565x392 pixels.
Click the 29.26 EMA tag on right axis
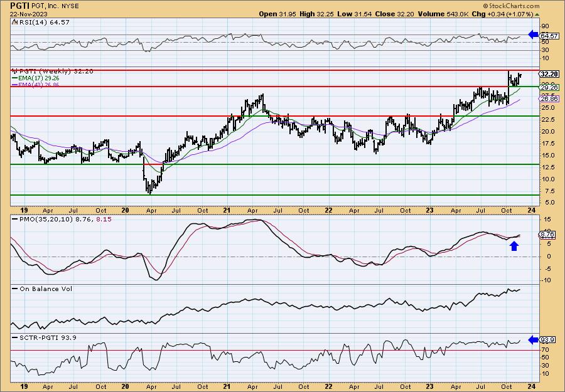coord(549,87)
